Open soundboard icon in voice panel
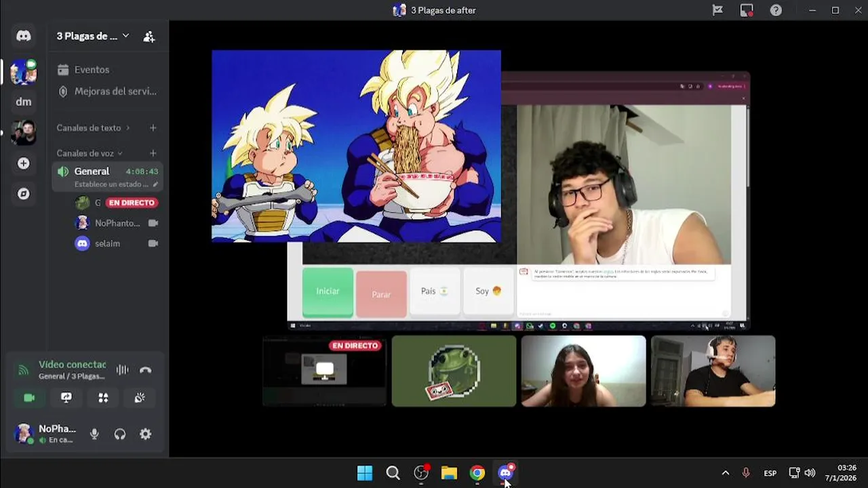Viewport: 868px width, 488px height. (140, 398)
